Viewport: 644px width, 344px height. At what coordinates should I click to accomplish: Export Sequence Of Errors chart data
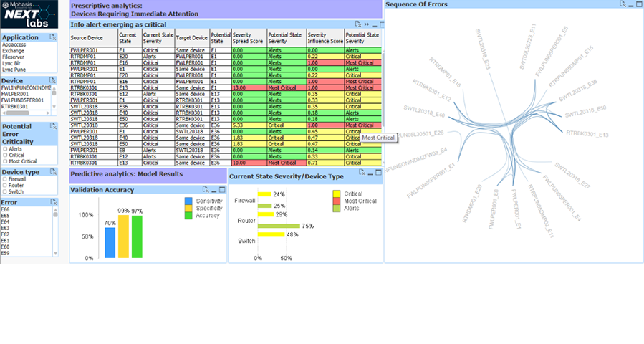pos(623,4)
